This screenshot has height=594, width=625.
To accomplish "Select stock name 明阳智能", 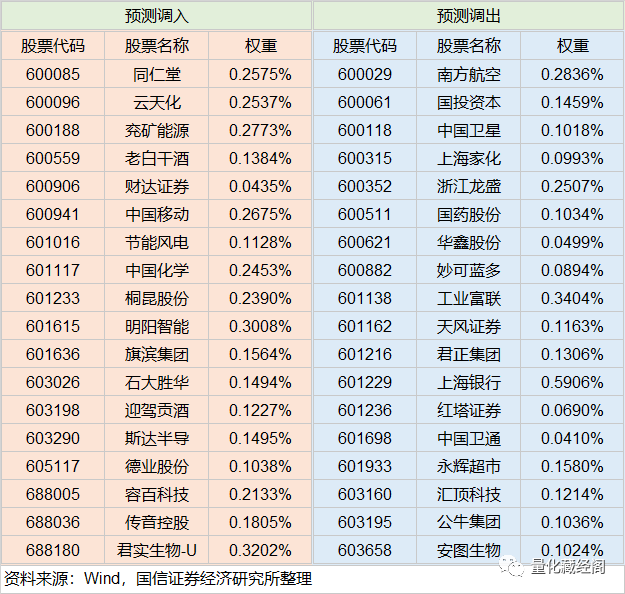I will (157, 327).
